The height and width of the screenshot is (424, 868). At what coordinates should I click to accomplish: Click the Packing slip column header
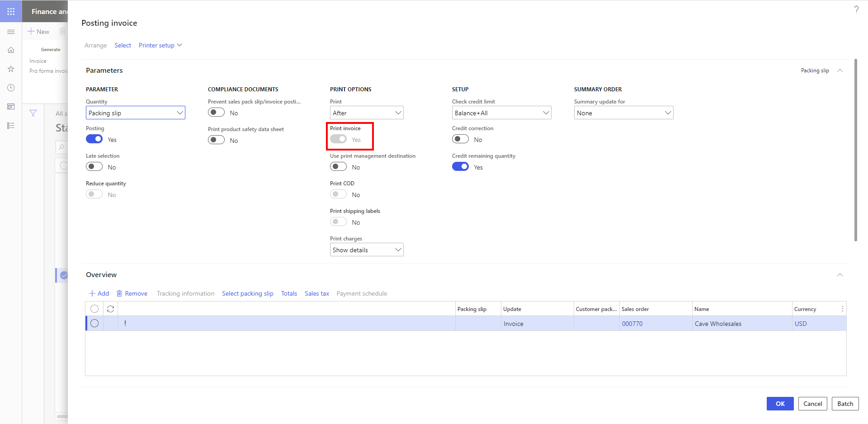click(478, 309)
